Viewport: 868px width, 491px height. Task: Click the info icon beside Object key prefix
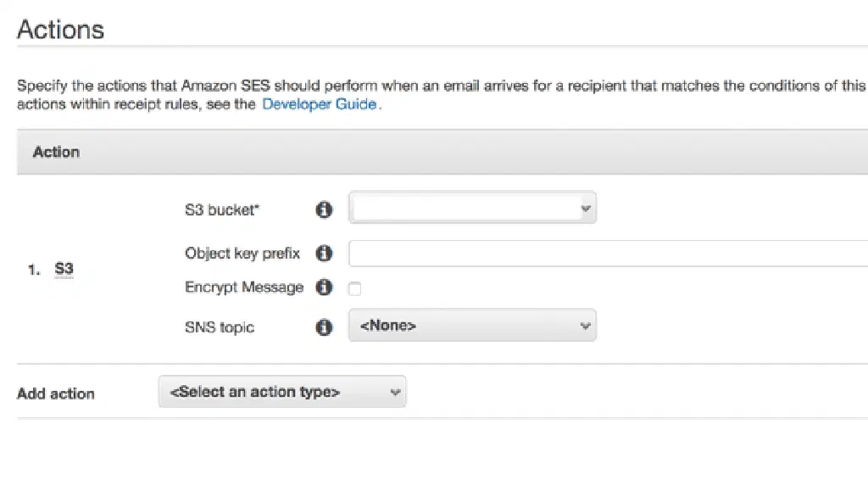(324, 254)
